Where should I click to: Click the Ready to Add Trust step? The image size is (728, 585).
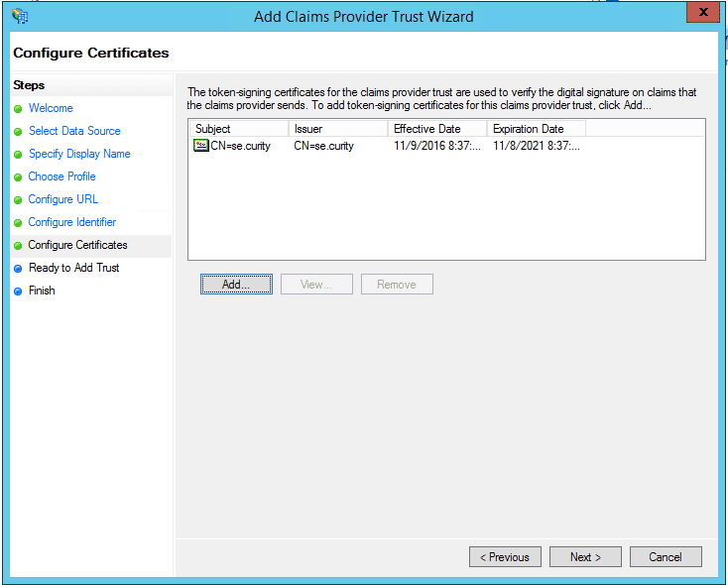tap(74, 268)
